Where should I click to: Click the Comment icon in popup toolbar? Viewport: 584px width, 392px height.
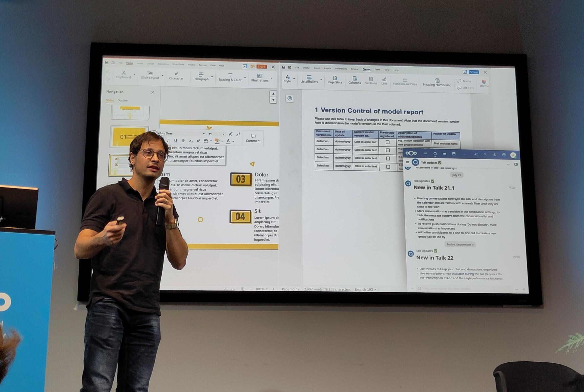tap(253, 136)
